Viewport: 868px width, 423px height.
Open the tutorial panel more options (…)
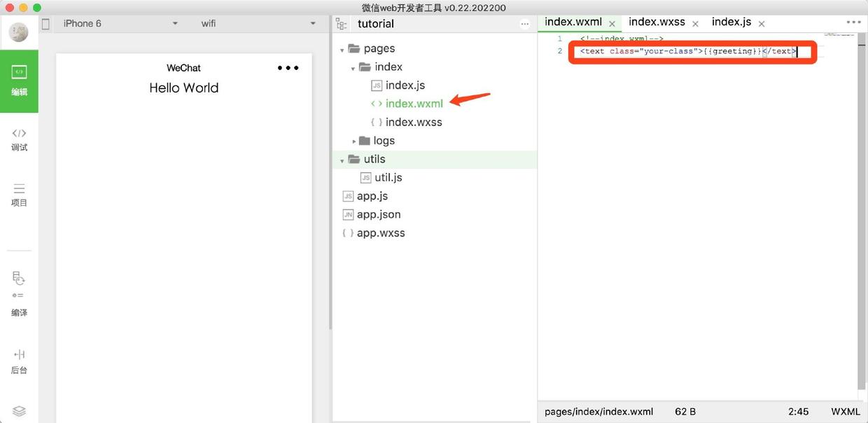click(525, 24)
